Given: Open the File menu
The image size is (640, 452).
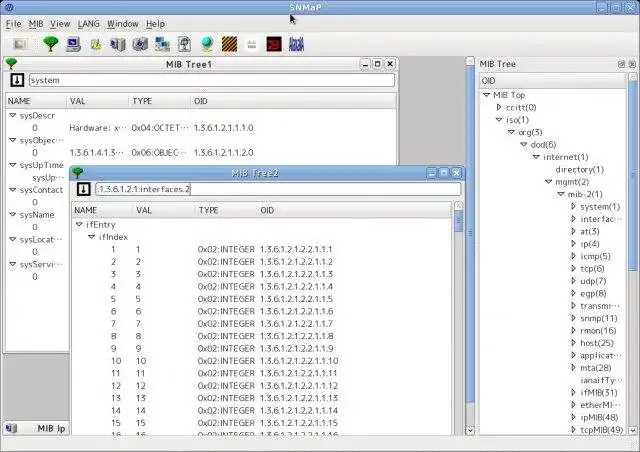Looking at the screenshot, I should pos(13,24).
